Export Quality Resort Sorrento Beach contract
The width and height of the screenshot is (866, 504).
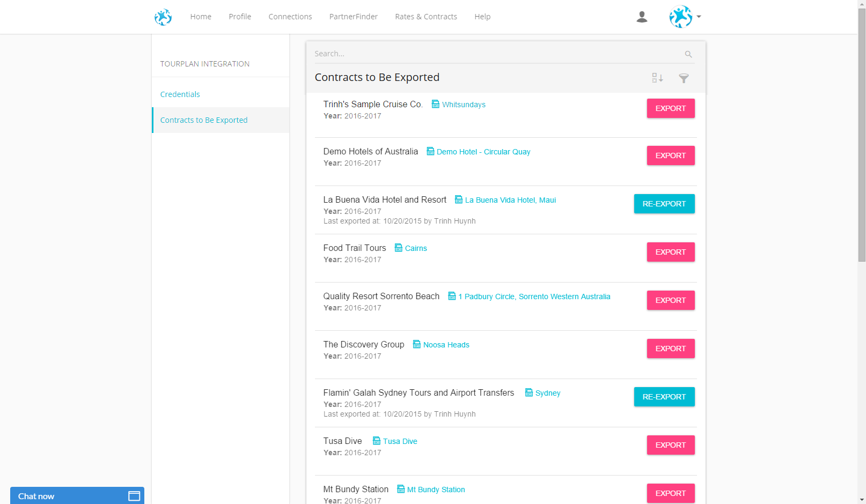click(671, 300)
